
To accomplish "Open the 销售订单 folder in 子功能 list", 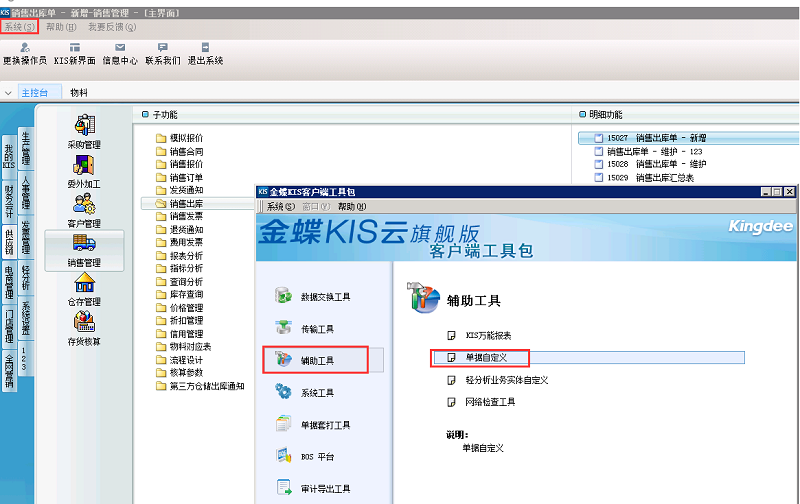I will tap(185, 177).
